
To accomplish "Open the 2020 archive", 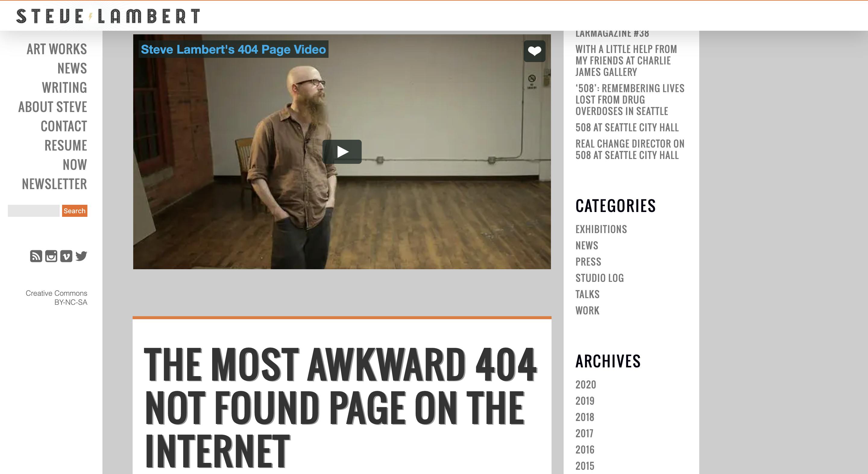I will 586,385.
